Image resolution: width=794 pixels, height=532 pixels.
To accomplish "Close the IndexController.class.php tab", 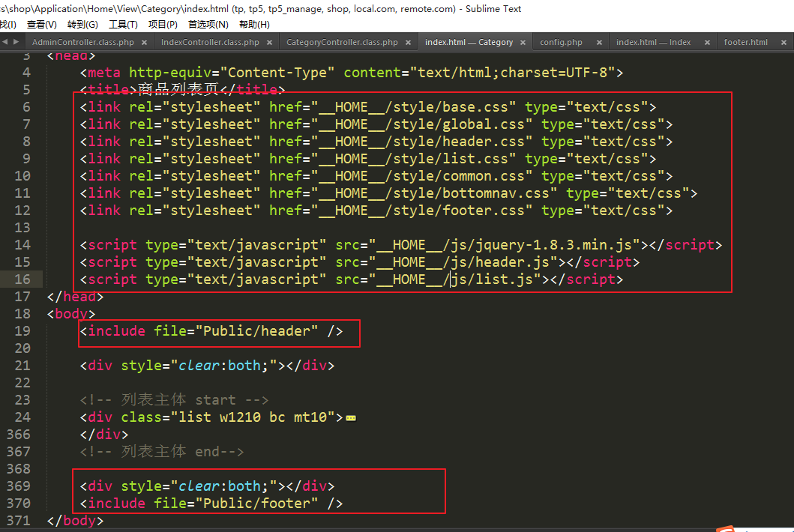I will [270, 43].
